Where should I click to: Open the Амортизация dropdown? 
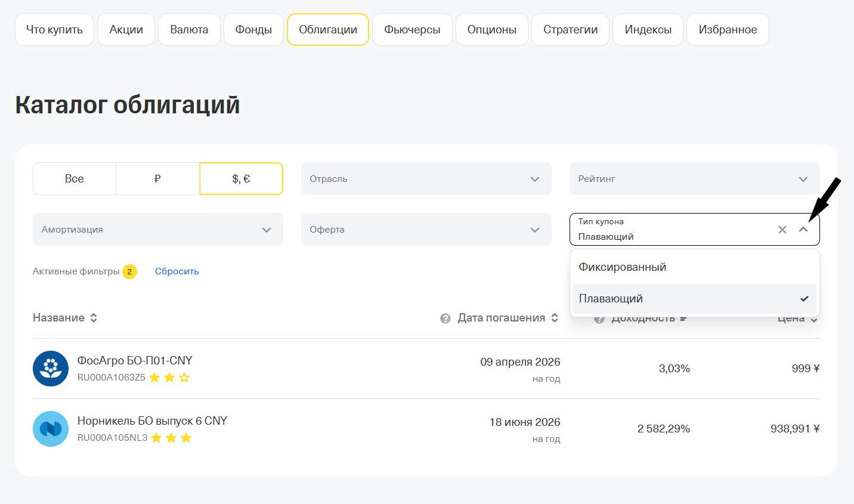157,230
